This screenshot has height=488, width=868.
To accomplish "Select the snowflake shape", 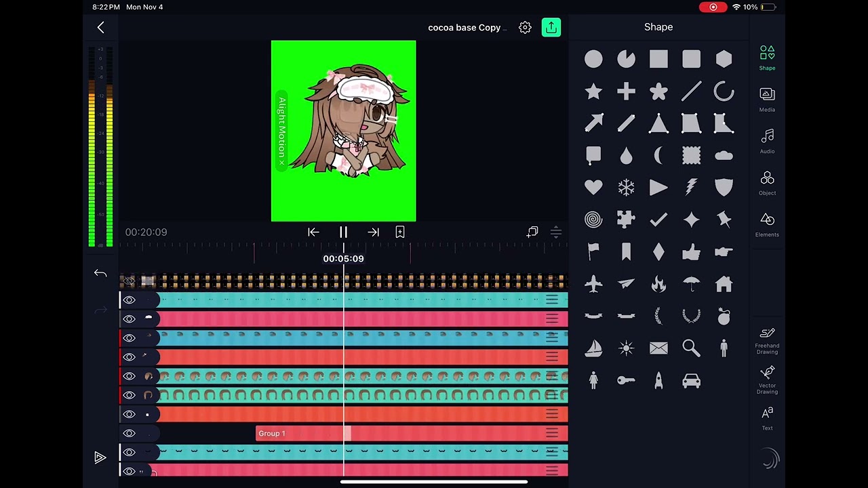I will click(626, 188).
